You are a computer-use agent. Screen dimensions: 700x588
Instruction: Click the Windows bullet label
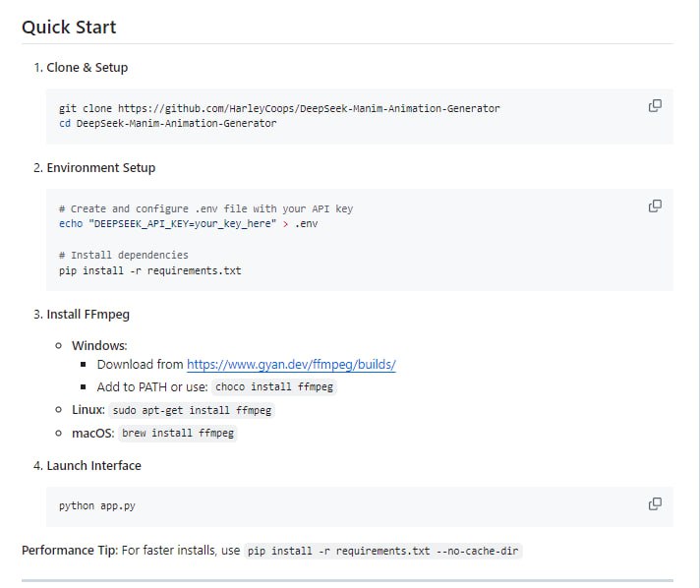coord(99,346)
